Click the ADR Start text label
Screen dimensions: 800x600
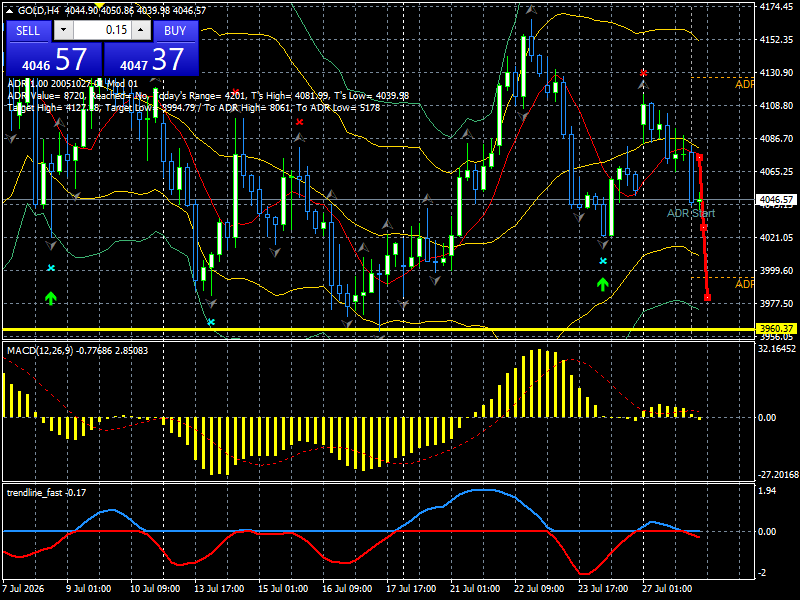(691, 213)
